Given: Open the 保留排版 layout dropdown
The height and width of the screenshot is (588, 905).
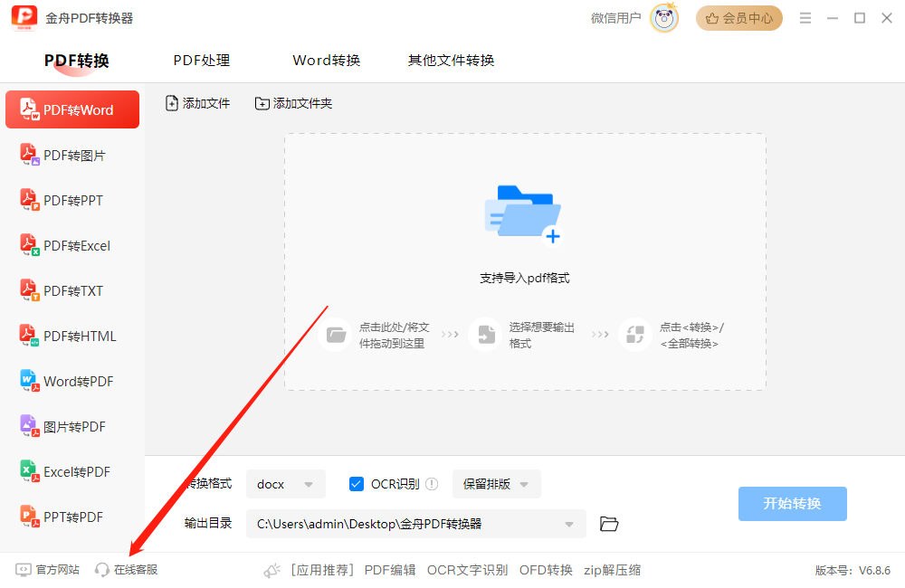Looking at the screenshot, I should coord(496,484).
